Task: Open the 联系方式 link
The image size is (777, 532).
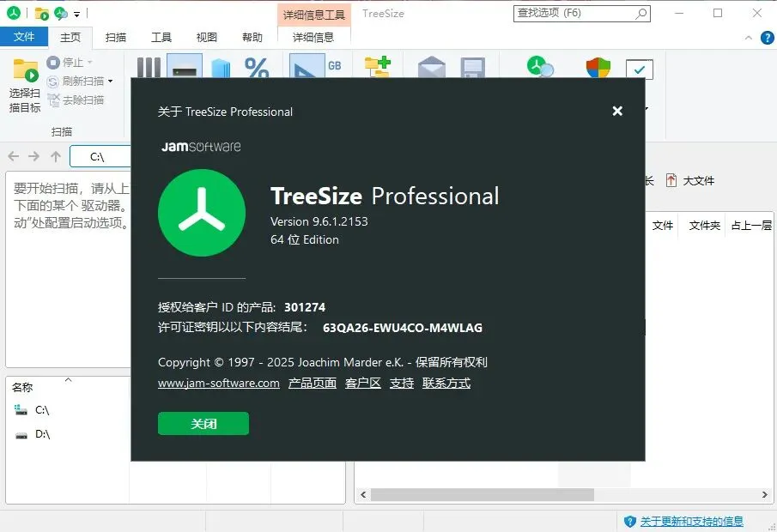Action: click(x=446, y=383)
